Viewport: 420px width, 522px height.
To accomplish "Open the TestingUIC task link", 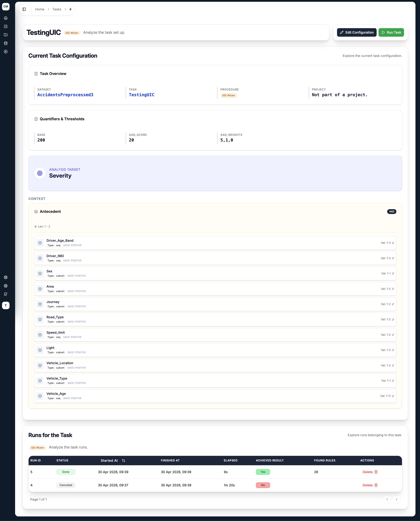I will (x=141, y=95).
